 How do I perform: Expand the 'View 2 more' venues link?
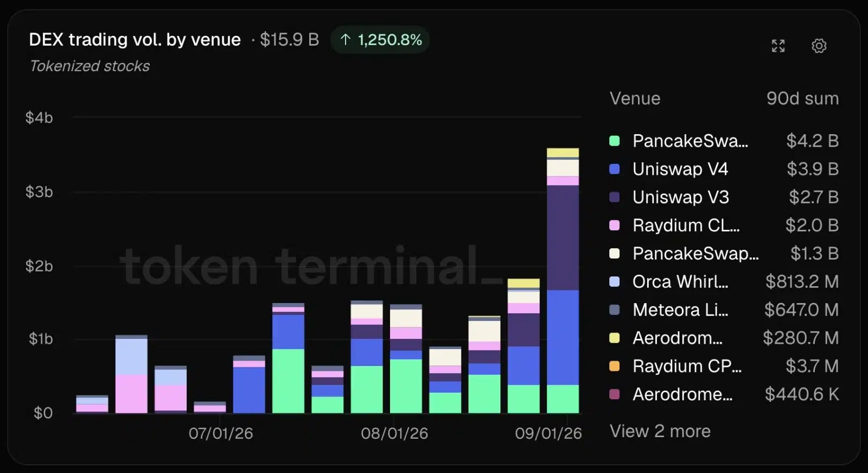tap(660, 431)
